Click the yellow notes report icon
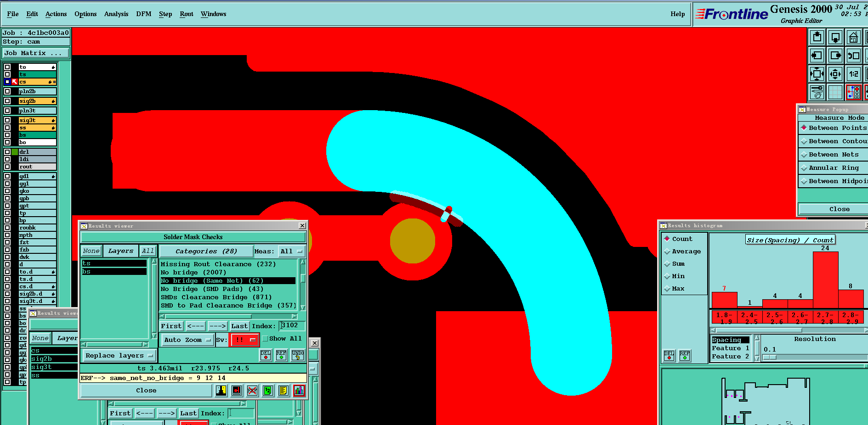The width and height of the screenshot is (868, 425). point(284,391)
